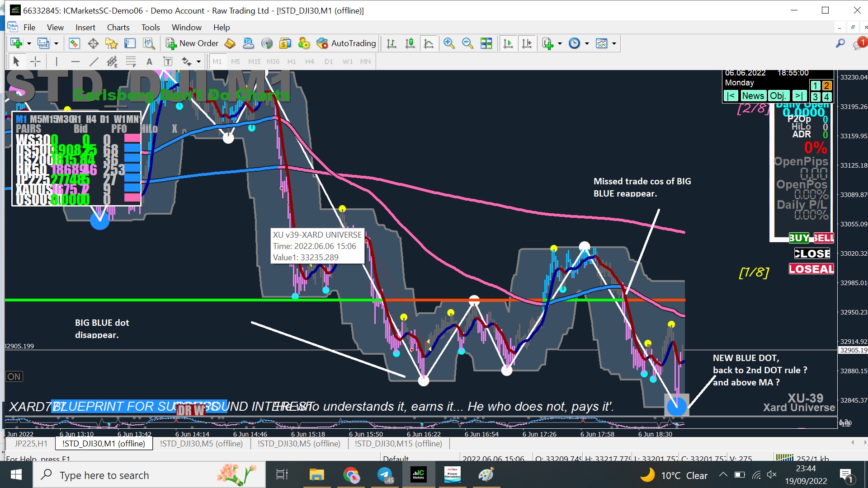Select the Text Label tool
The image size is (868, 488).
point(168,61)
